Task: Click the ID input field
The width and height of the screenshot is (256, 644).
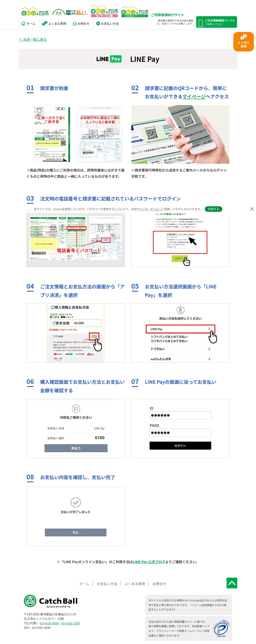Action: (x=180, y=415)
